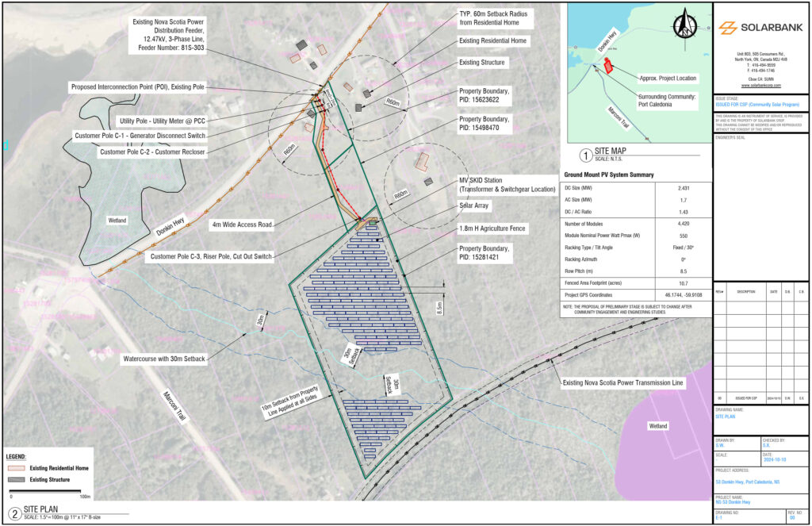Select the AC Size value 1.7

click(x=684, y=200)
